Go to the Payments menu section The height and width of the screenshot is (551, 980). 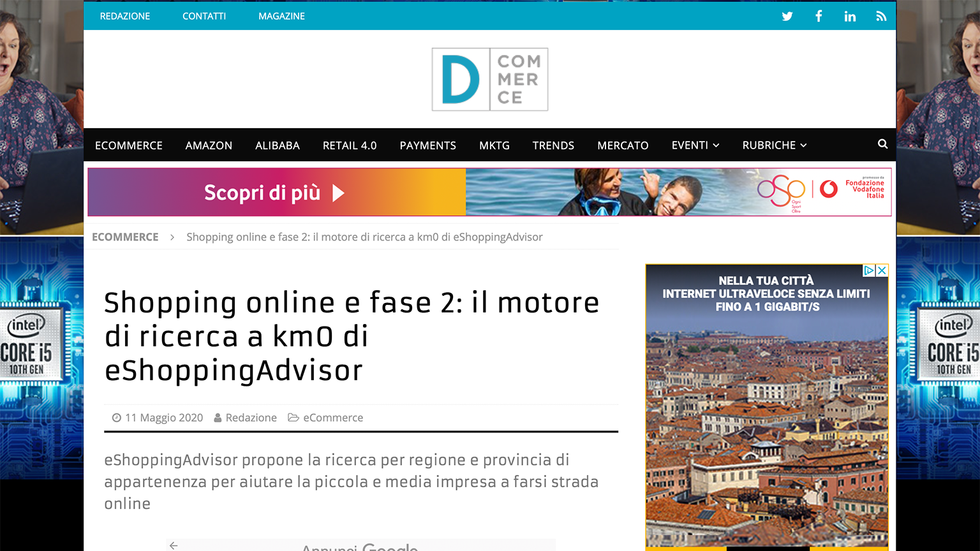pyautogui.click(x=427, y=145)
